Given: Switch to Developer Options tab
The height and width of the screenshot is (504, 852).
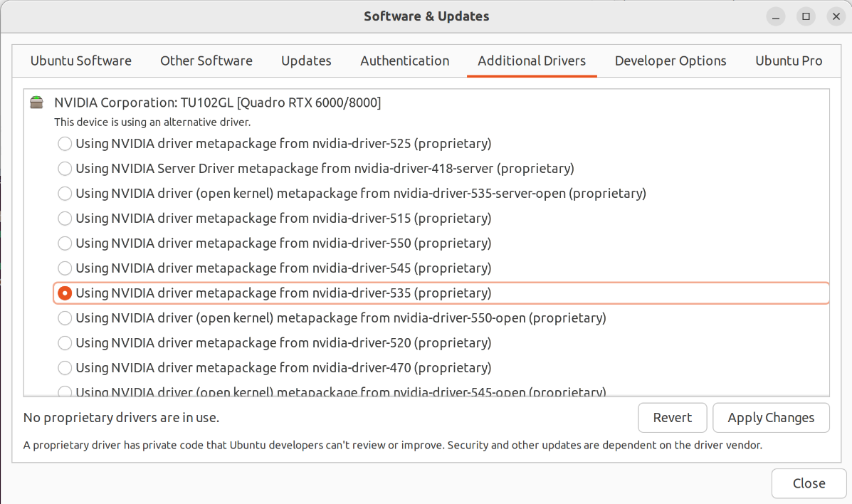Looking at the screenshot, I should (670, 61).
